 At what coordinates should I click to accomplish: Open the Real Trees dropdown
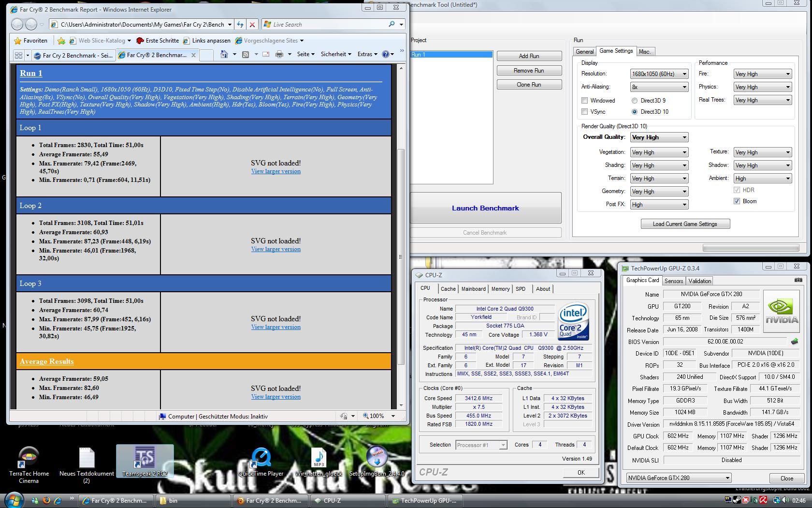(x=763, y=100)
